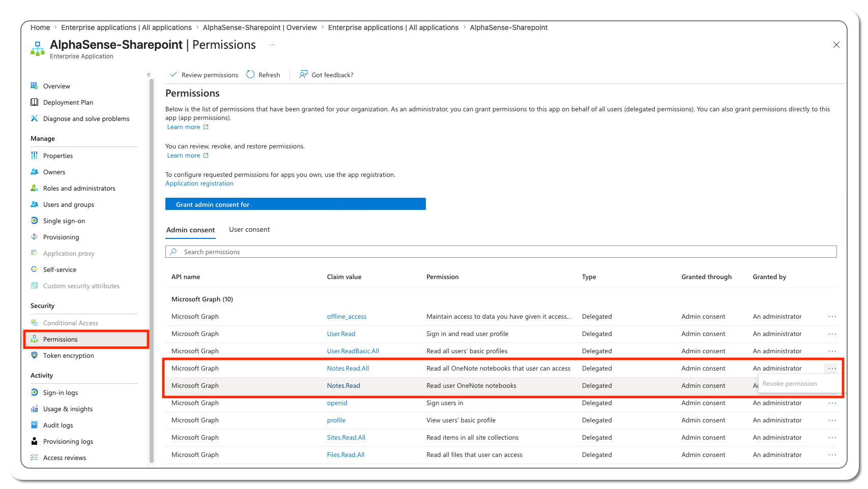Image resolution: width=868 pixels, height=489 pixels.
Task: Go to Conditional Access in the sidebar
Action: point(71,323)
